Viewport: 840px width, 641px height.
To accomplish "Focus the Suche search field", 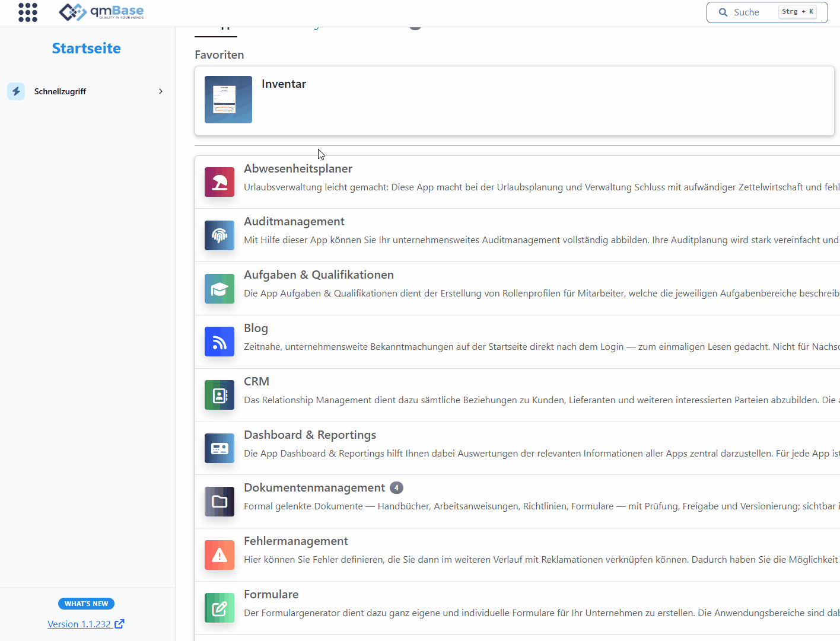I will click(x=767, y=12).
